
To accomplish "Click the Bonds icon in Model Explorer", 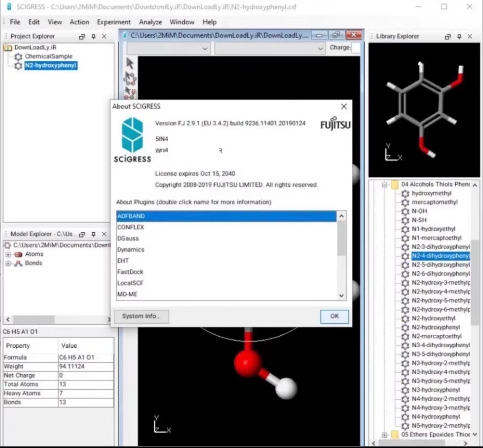I will pyautogui.click(x=18, y=263).
